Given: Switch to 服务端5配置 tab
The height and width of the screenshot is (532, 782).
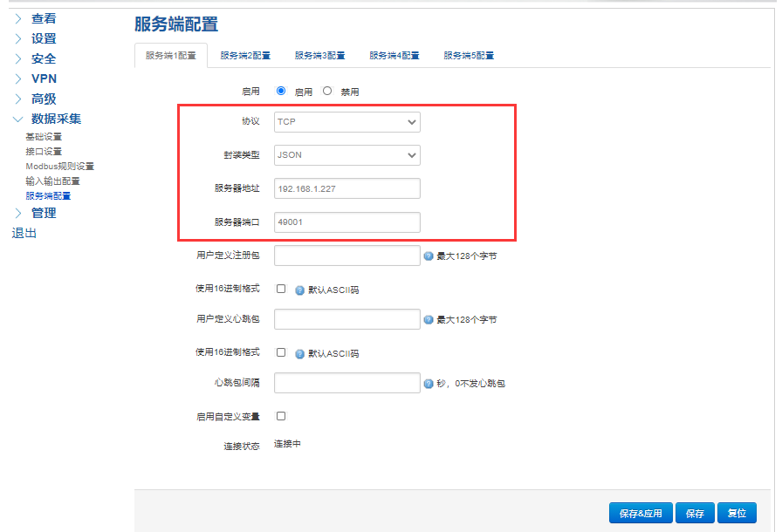Looking at the screenshot, I should point(469,55).
